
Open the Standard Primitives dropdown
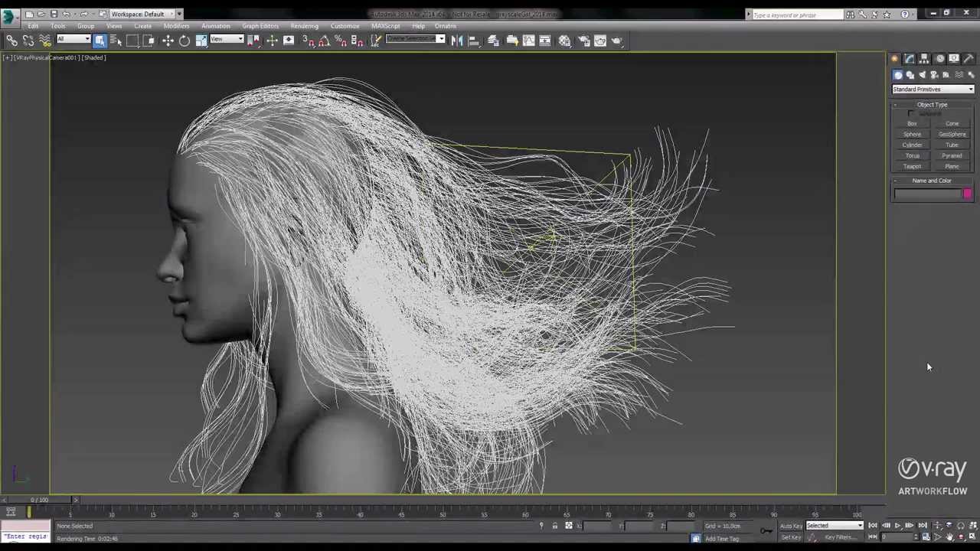(x=933, y=90)
